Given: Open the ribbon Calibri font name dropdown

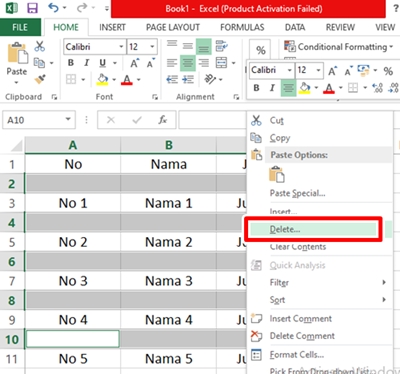Looking at the screenshot, I should coord(121,47).
